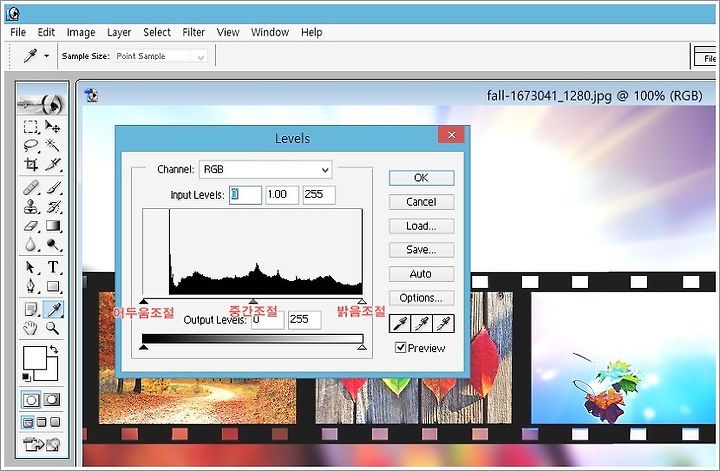
Task: Click OK in the Levels dialog
Action: point(422,178)
